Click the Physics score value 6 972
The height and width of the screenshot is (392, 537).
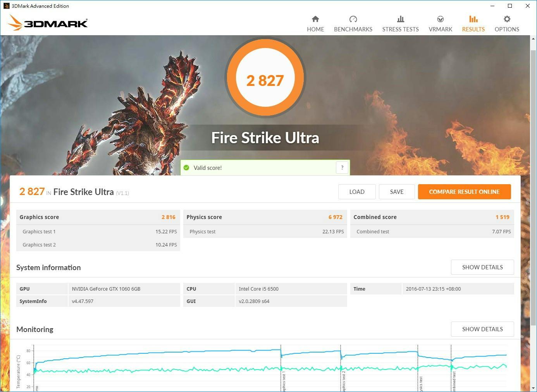(x=336, y=217)
